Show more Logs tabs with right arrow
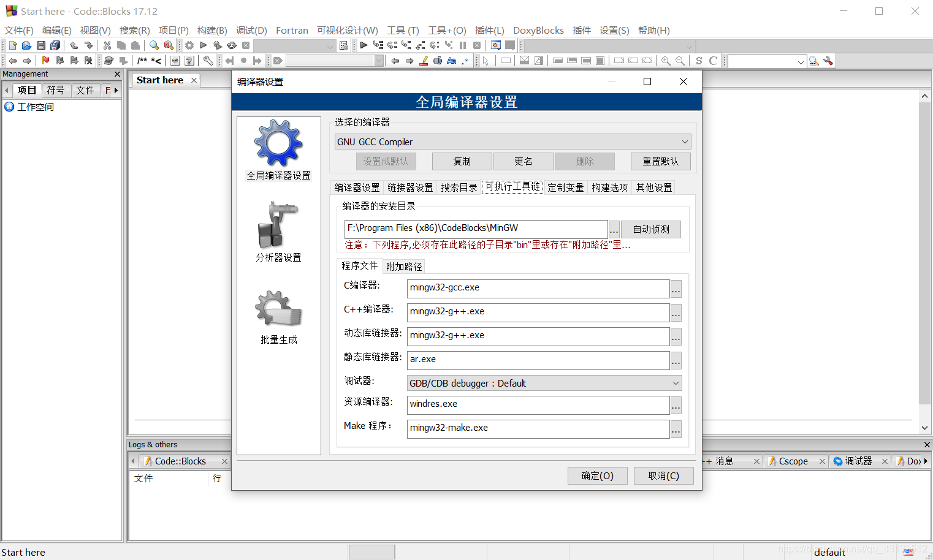The image size is (933, 560). (x=926, y=461)
